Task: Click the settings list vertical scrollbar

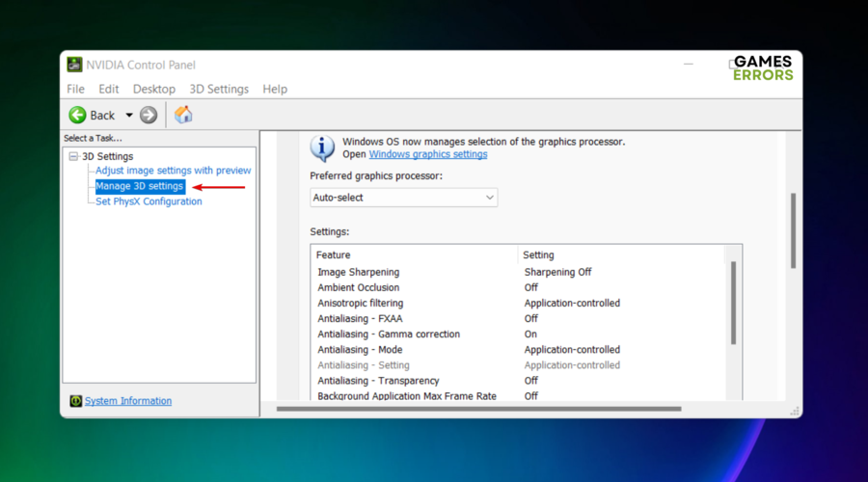Action: pos(734,303)
